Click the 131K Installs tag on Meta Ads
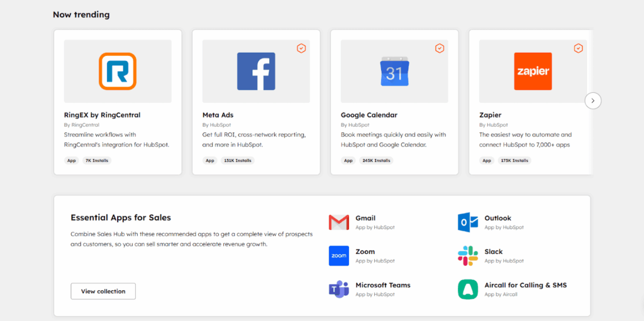The height and width of the screenshot is (321, 644). click(238, 161)
